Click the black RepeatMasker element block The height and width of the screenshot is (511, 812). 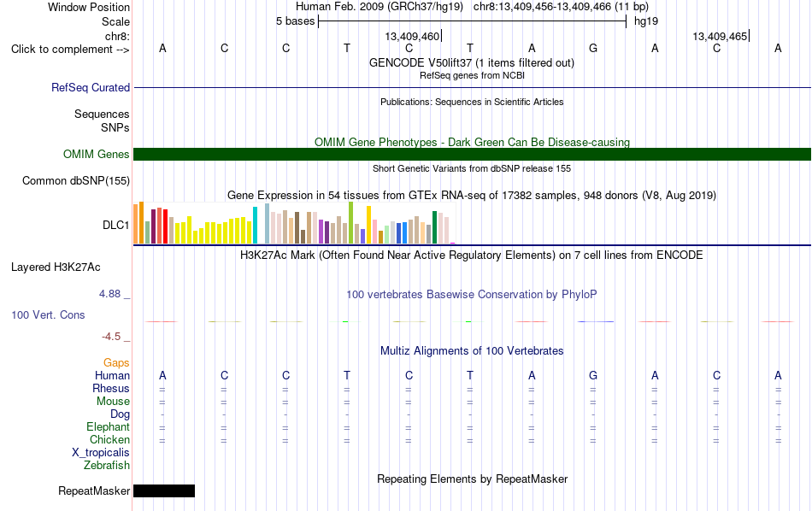(164, 490)
